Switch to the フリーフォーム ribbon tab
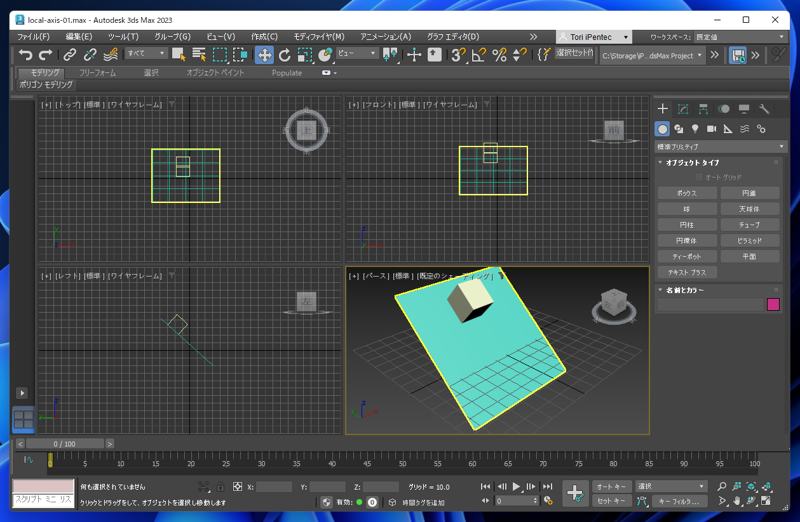 click(97, 73)
